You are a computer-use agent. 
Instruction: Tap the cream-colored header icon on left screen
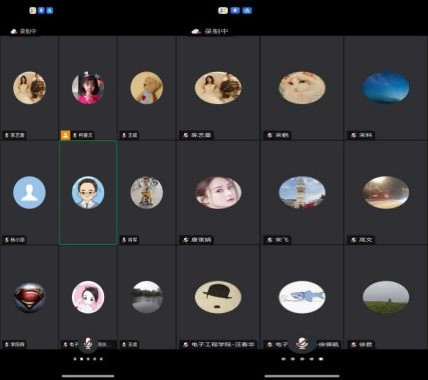click(33, 11)
